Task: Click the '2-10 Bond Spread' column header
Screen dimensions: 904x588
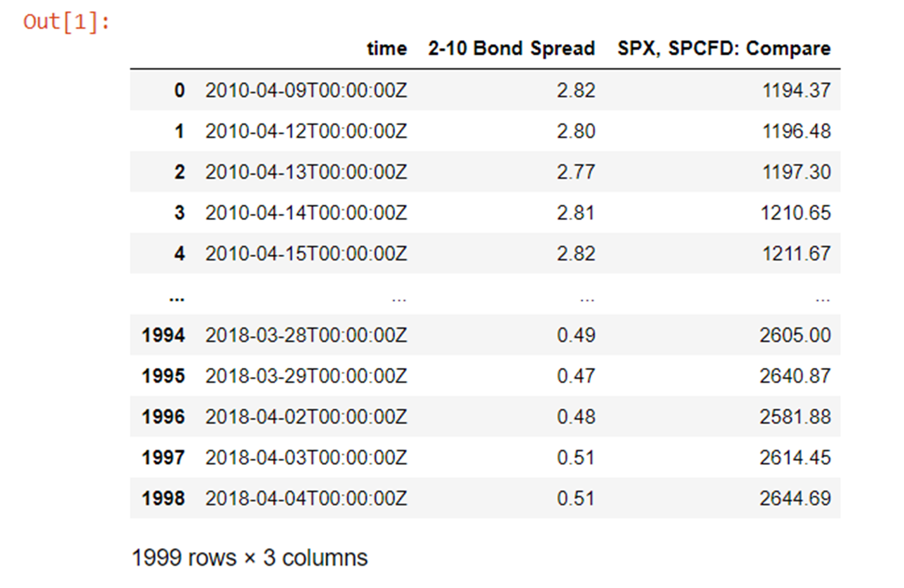Action: [x=511, y=49]
